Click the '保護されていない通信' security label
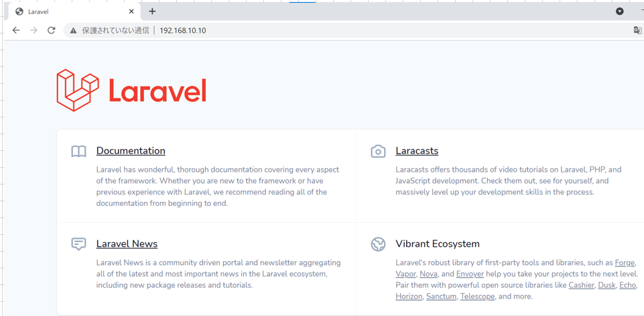Screen dimensions: 644x316 [115, 30]
